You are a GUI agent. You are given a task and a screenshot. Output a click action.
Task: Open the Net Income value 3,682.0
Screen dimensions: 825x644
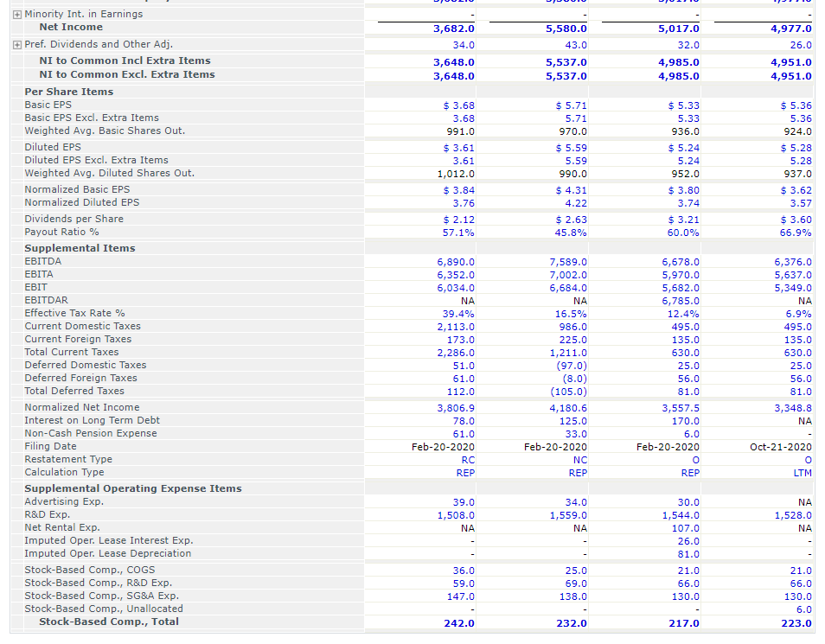pyautogui.click(x=457, y=27)
